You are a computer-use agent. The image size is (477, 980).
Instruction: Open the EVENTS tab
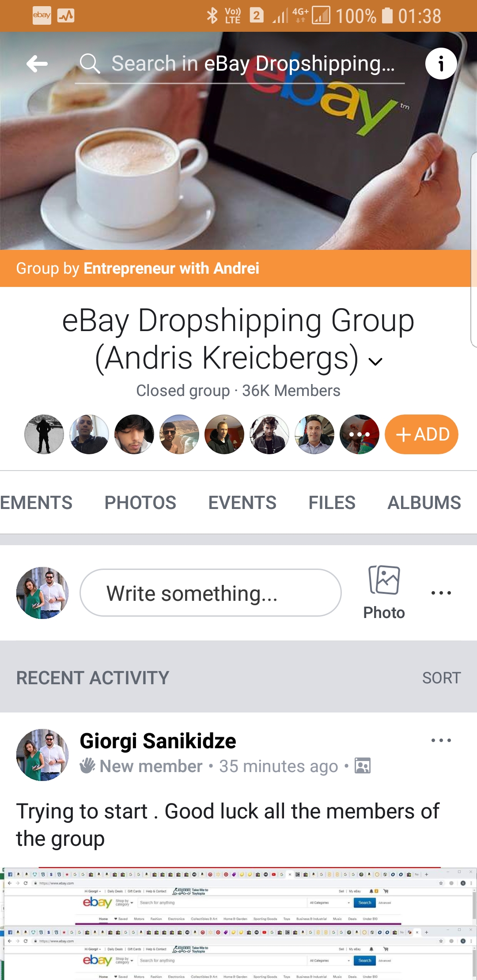click(x=242, y=502)
